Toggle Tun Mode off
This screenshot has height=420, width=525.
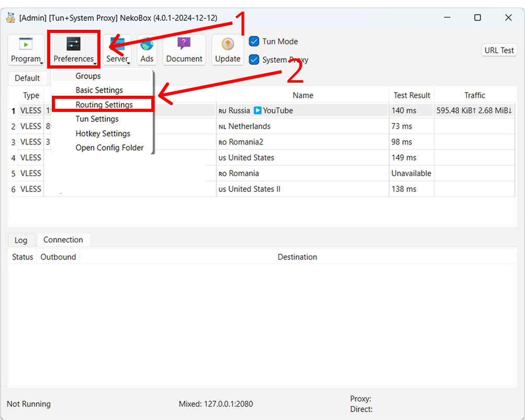[254, 41]
